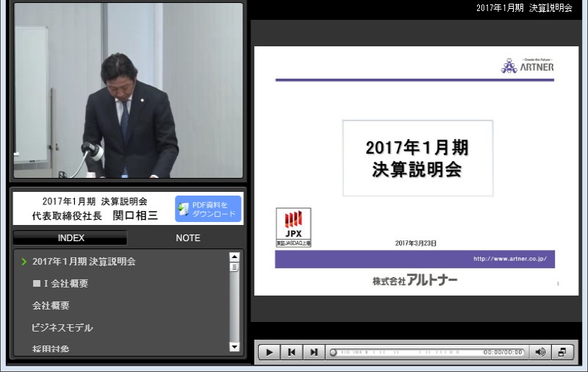Click the green download arrow icon

pyautogui.click(x=183, y=209)
